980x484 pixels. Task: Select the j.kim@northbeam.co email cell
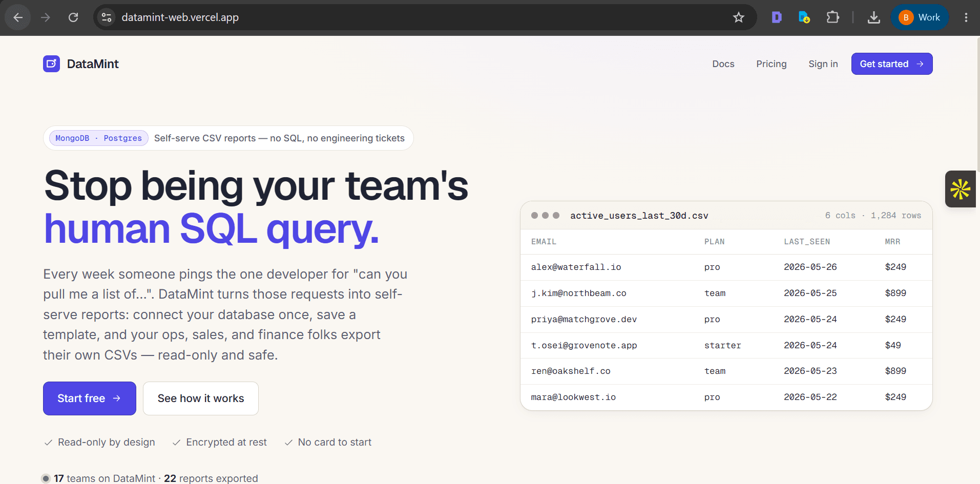pos(578,293)
